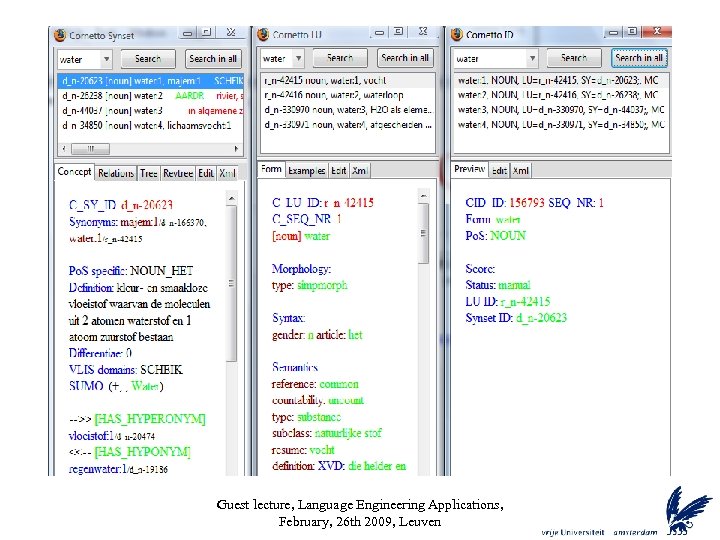
Task: Minimize the Cornetto LU window
Action: pos(379,32)
